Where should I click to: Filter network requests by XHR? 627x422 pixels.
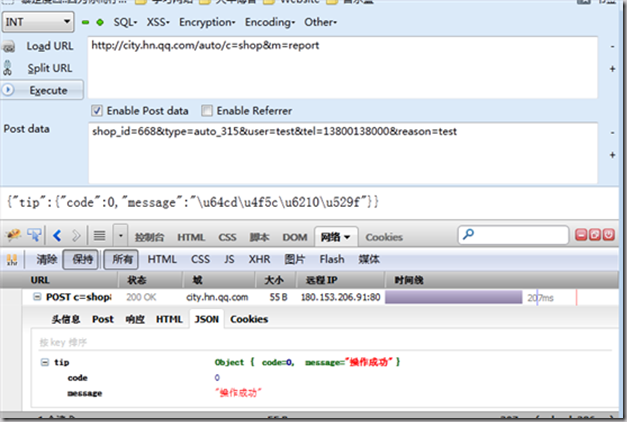[x=259, y=259]
